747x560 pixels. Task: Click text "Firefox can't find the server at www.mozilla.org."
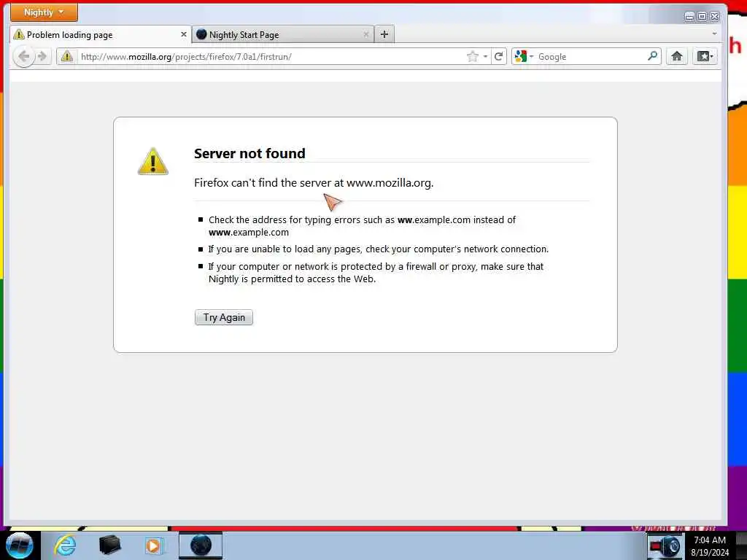point(314,183)
